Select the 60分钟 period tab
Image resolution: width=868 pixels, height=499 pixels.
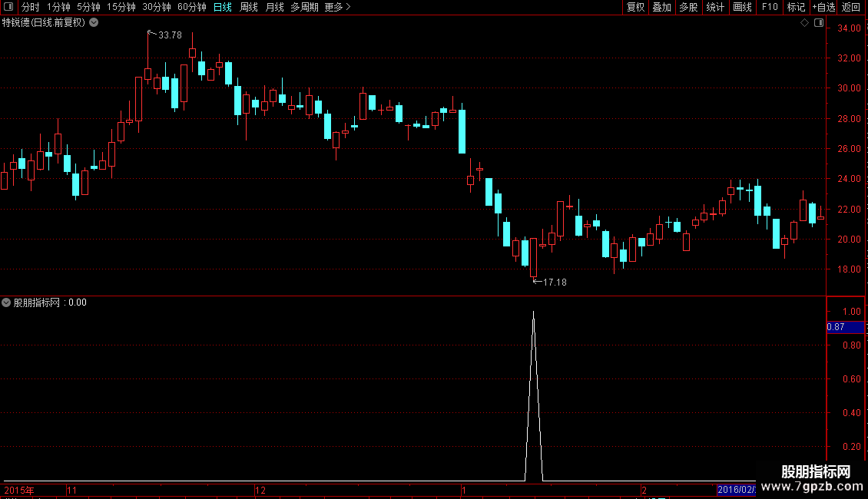192,7
